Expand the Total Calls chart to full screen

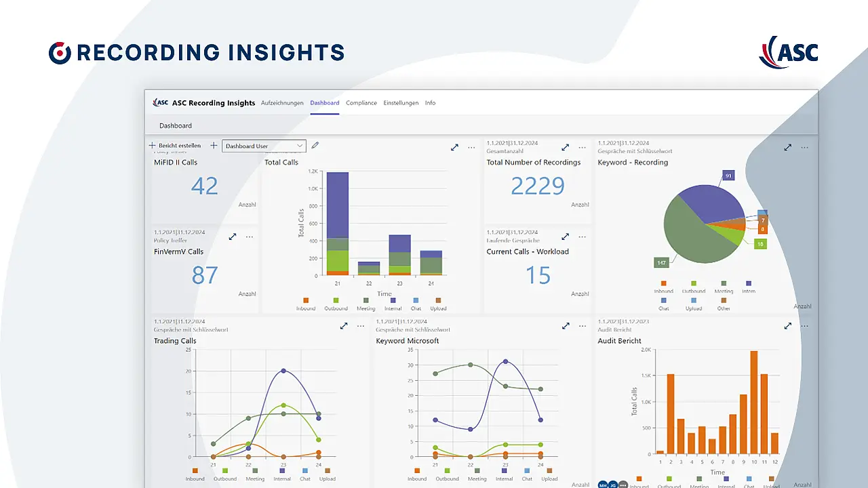click(x=454, y=147)
